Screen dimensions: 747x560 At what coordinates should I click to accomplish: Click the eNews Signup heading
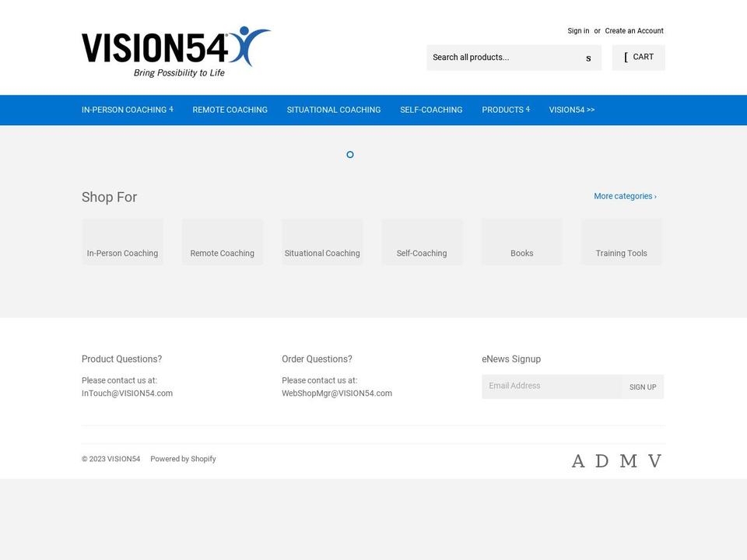point(511,359)
